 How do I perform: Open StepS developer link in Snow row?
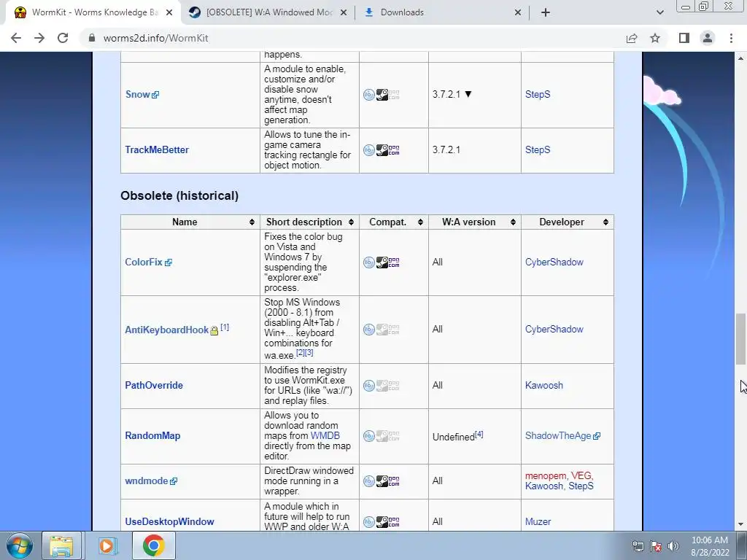coord(538,94)
